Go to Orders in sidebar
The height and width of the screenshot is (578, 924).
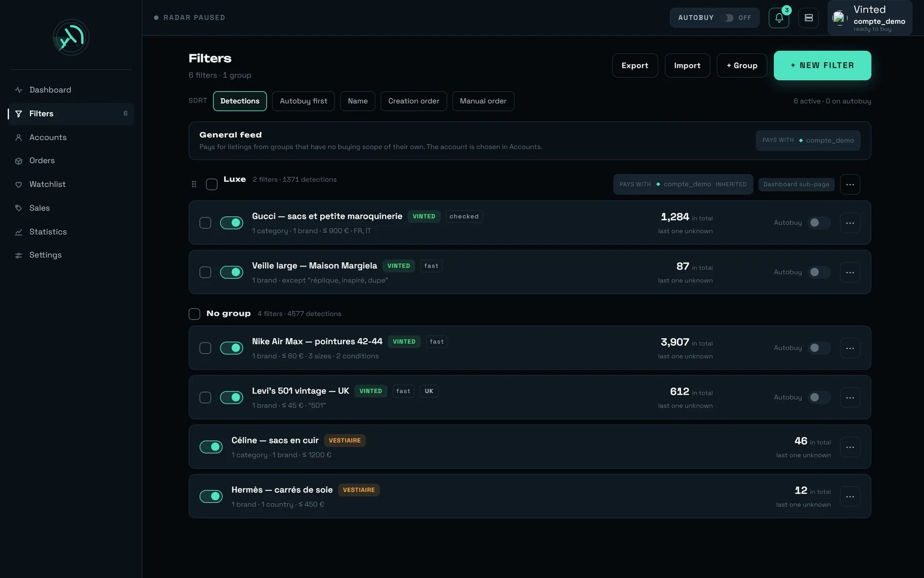(x=71, y=161)
